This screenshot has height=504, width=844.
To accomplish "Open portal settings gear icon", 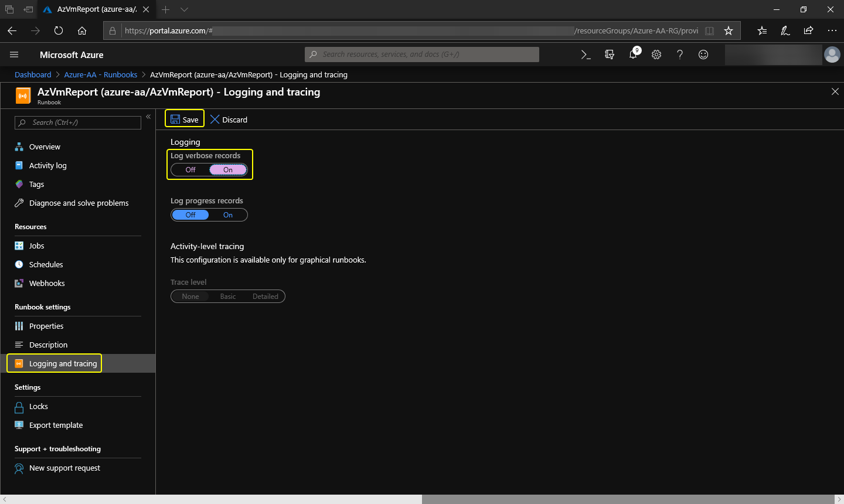I will click(x=656, y=55).
